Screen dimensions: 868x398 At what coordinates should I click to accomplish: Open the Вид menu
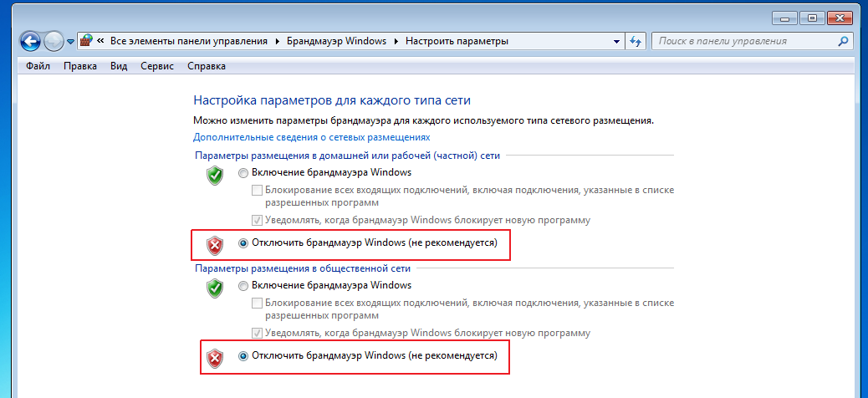click(119, 66)
